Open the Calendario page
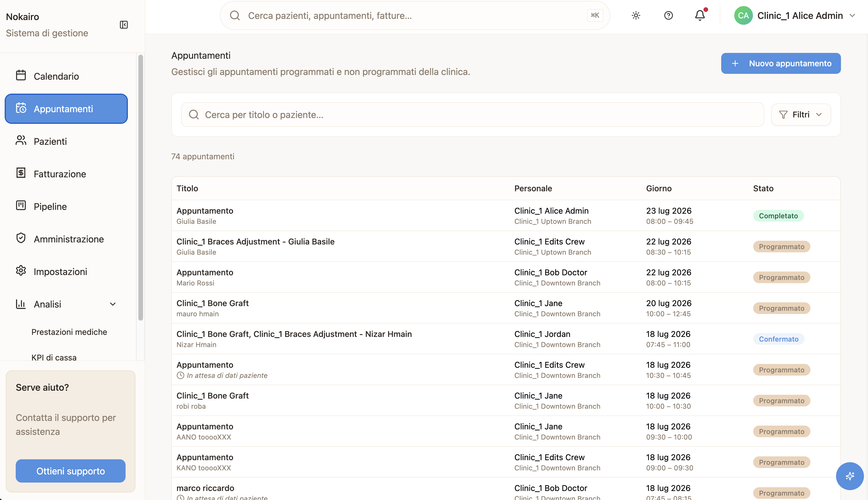 pos(66,76)
